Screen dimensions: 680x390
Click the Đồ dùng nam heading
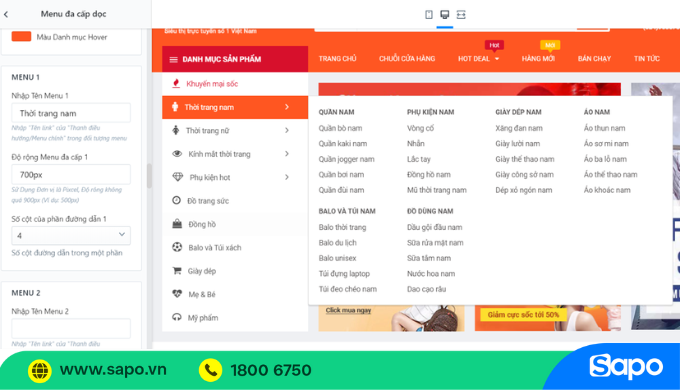[x=430, y=211]
